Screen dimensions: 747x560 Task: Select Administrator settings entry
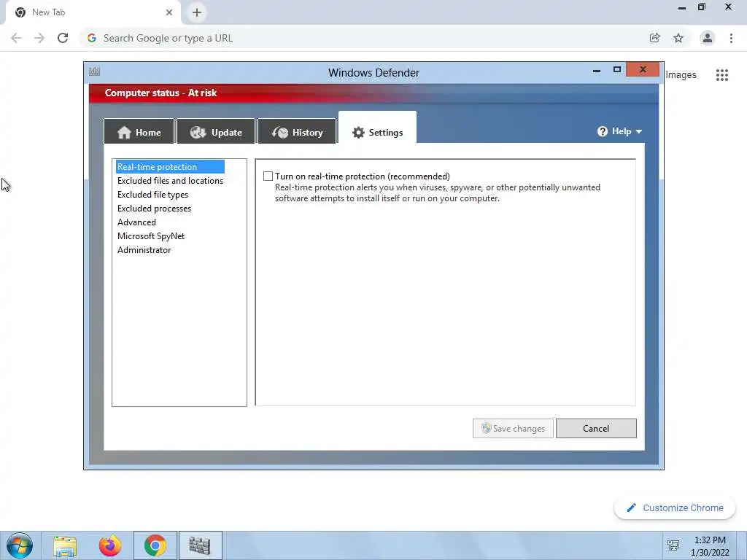144,249
